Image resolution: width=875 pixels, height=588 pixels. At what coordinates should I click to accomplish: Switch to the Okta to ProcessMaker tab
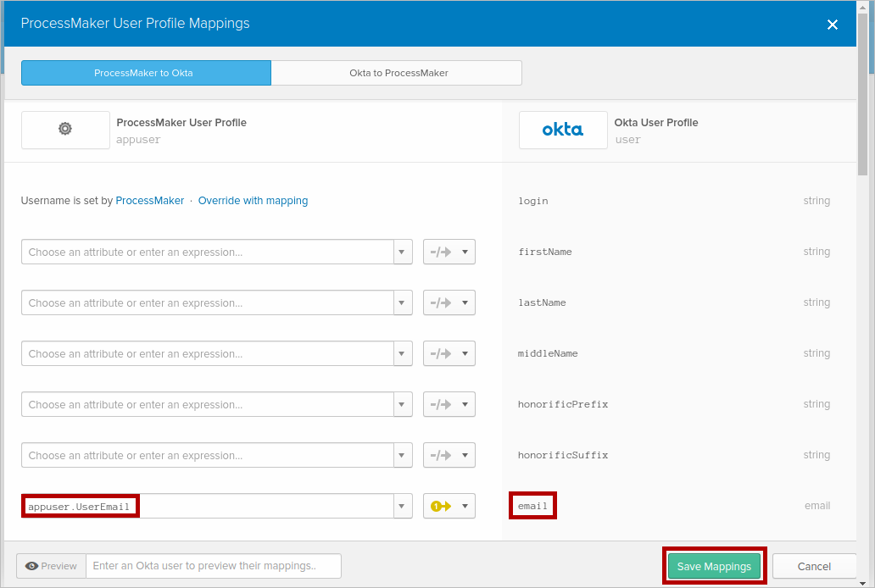398,73
